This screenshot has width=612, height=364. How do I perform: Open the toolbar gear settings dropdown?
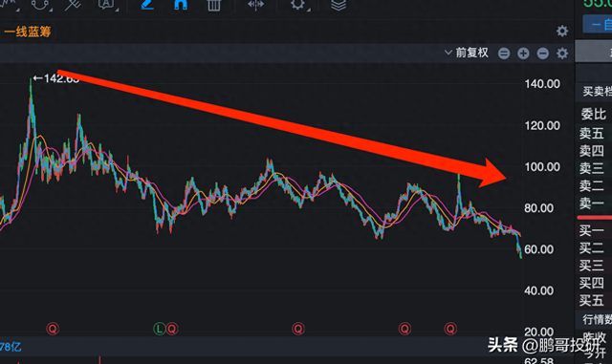(x=299, y=5)
